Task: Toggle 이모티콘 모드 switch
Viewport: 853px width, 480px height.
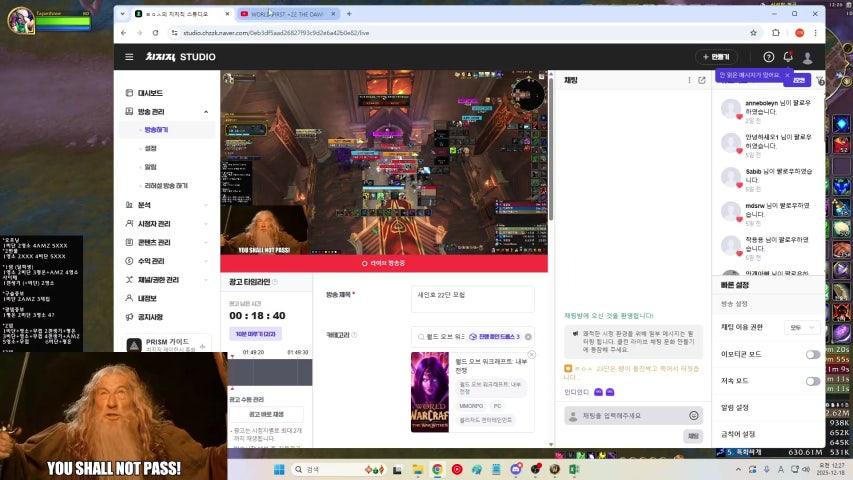Action: click(812, 354)
